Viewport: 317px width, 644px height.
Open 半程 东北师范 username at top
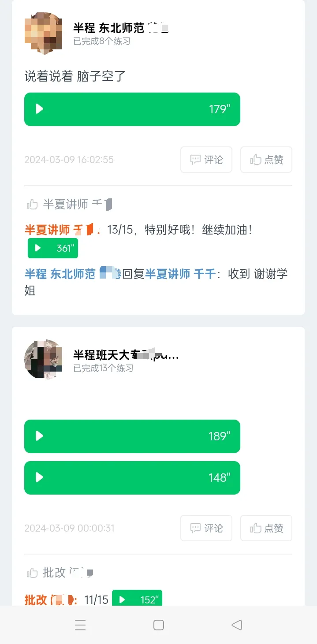click(121, 28)
